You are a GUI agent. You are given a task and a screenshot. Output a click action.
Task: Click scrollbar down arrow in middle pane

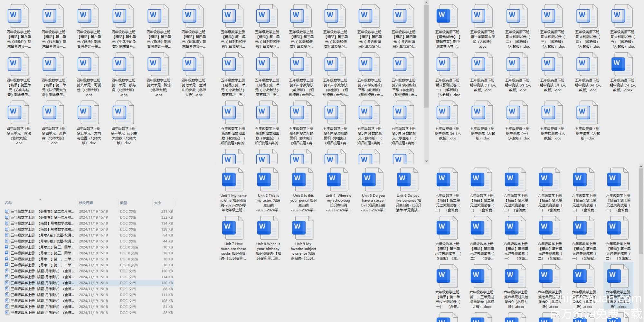point(426,161)
